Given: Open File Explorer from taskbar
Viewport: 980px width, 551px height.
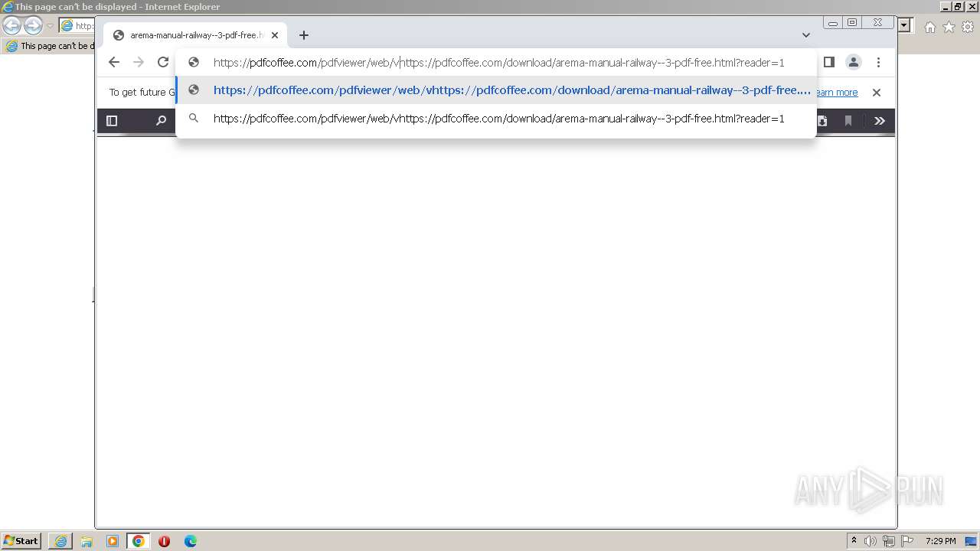Looking at the screenshot, I should coord(87,541).
